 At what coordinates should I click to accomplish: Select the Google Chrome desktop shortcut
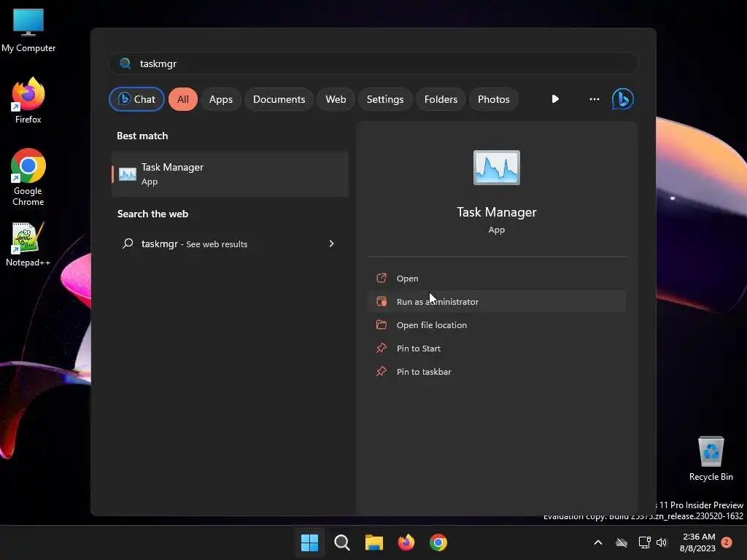coord(28,177)
